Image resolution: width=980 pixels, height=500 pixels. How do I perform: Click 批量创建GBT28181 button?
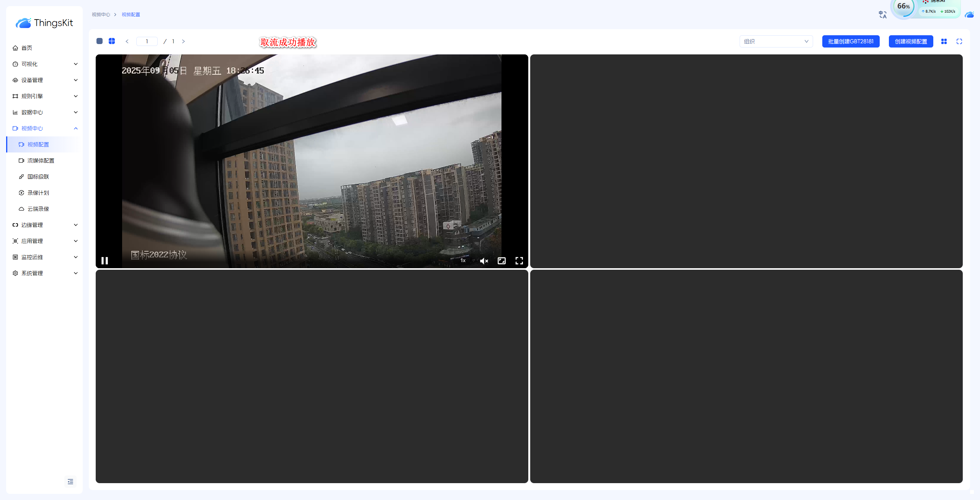click(851, 41)
